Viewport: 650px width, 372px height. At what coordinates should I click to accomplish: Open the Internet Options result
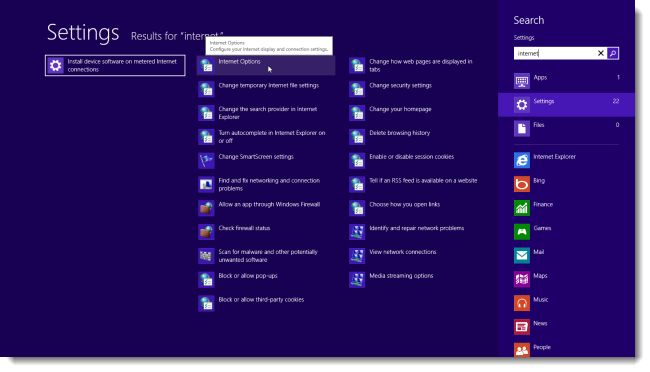tap(266, 66)
